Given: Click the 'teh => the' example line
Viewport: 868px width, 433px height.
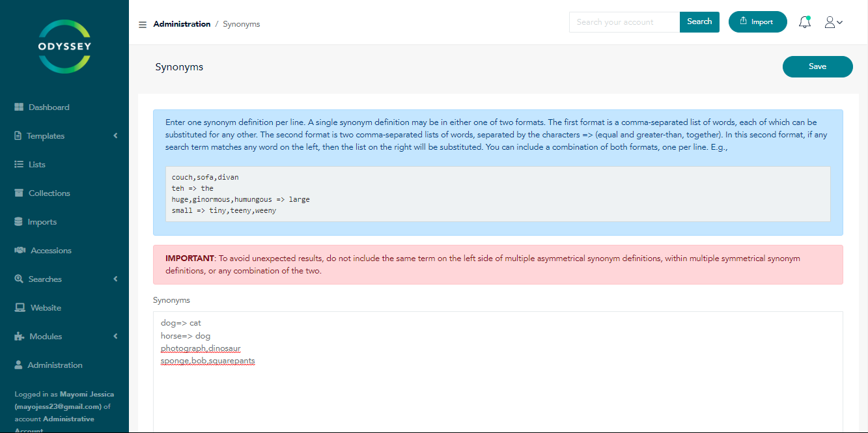Looking at the screenshot, I should (193, 188).
